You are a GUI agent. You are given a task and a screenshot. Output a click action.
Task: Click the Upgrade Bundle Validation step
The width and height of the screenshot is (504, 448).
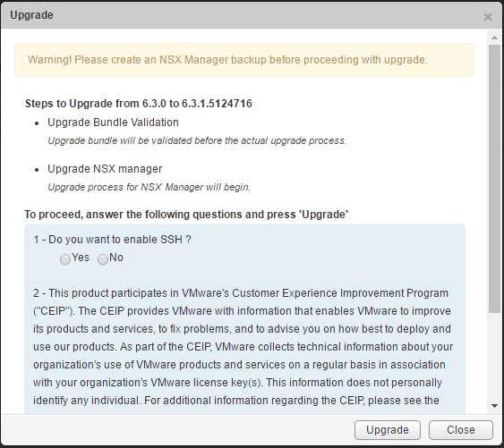113,123
